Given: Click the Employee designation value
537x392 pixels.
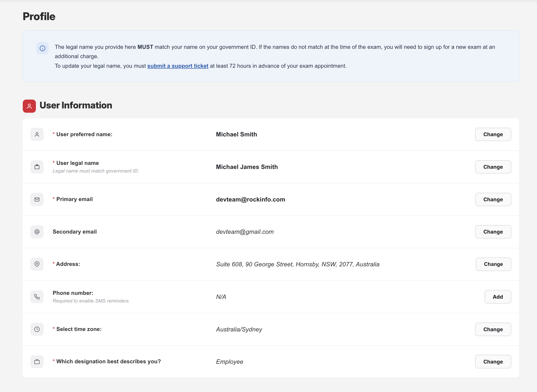Looking at the screenshot, I should pos(229,362).
